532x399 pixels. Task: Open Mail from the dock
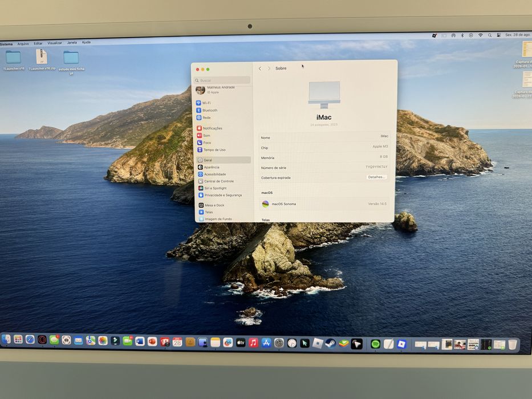pos(78,340)
